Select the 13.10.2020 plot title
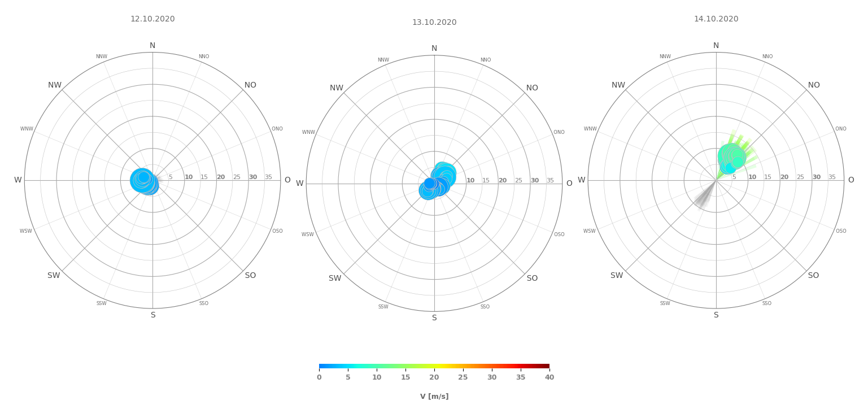The image size is (868, 409). [x=434, y=21]
